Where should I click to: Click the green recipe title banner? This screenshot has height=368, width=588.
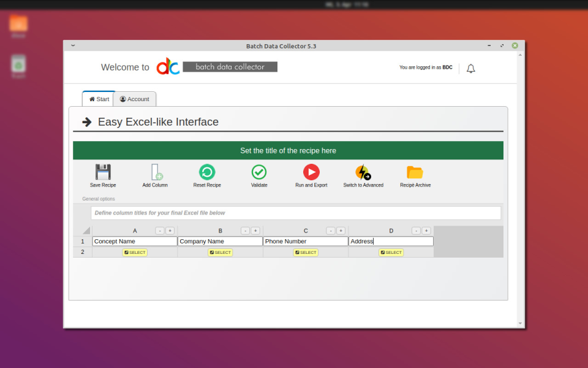[x=288, y=150]
